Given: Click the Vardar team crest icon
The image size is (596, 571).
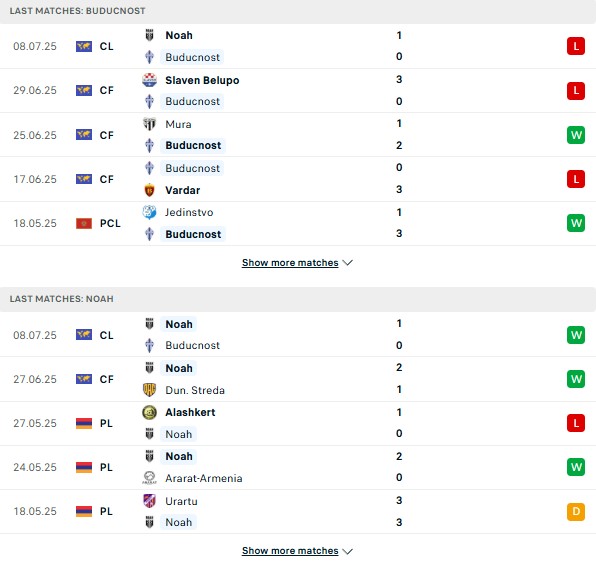Looking at the screenshot, I should coord(149,190).
